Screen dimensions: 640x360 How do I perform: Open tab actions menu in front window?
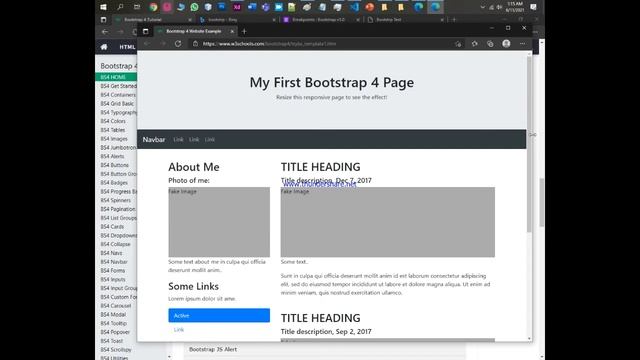(x=146, y=31)
